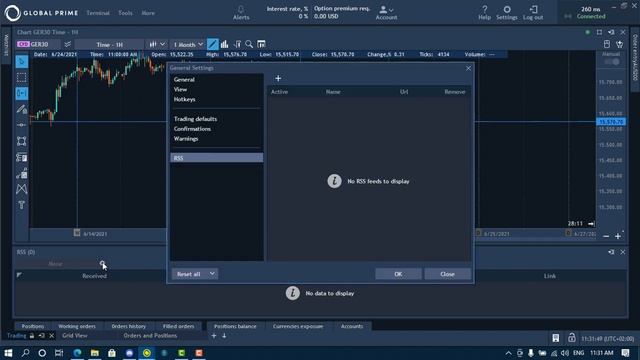Select RSS settings entry
This screenshot has height=360, width=640.
pyautogui.click(x=216, y=158)
